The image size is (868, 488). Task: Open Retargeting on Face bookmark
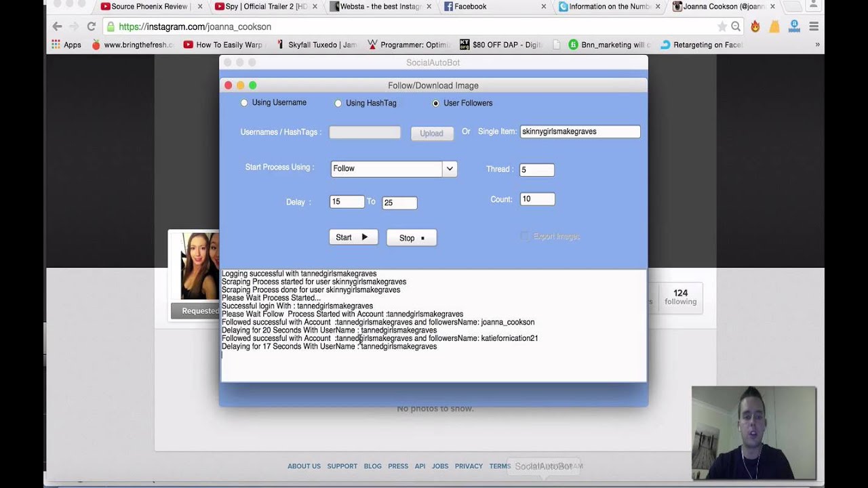[701, 45]
